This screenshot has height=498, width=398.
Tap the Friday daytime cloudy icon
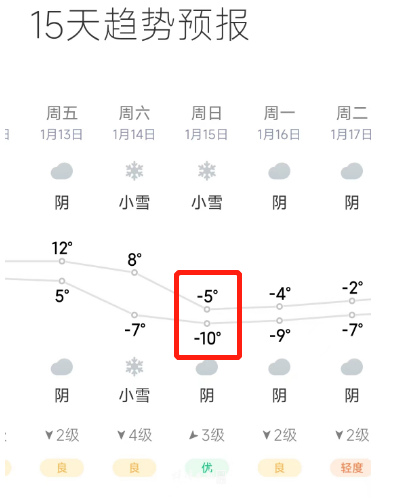coord(62,171)
